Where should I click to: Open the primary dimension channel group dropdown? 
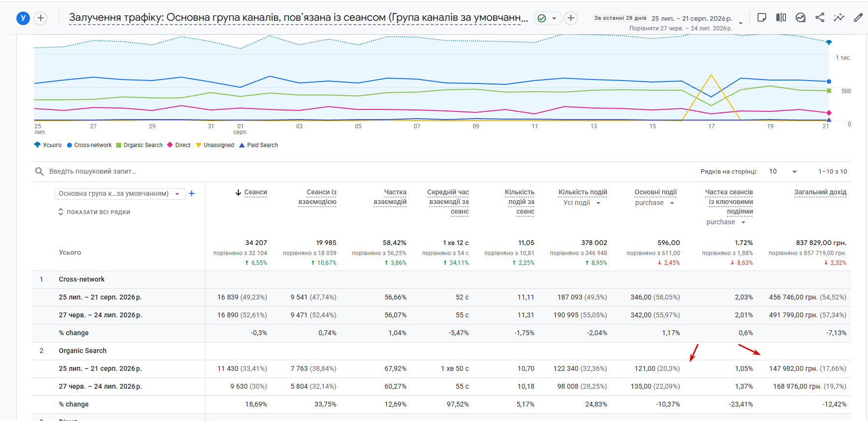tap(120, 193)
